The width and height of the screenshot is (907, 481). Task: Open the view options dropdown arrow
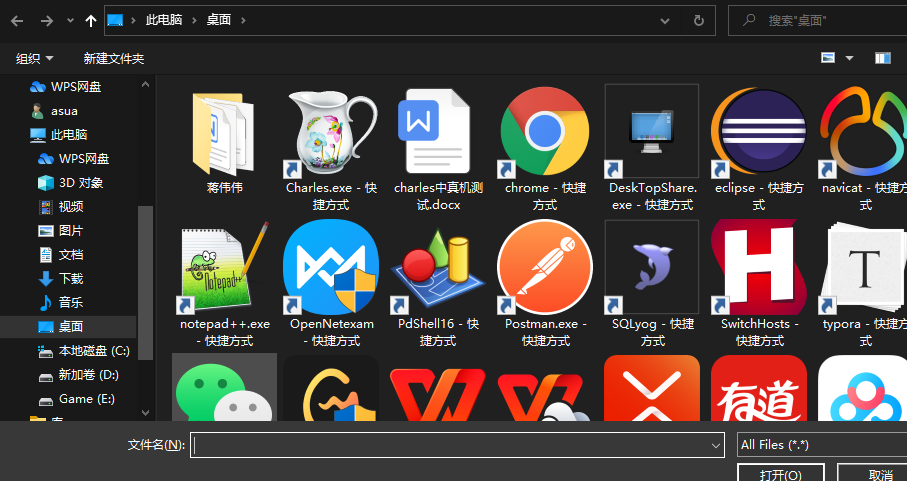tap(849, 58)
